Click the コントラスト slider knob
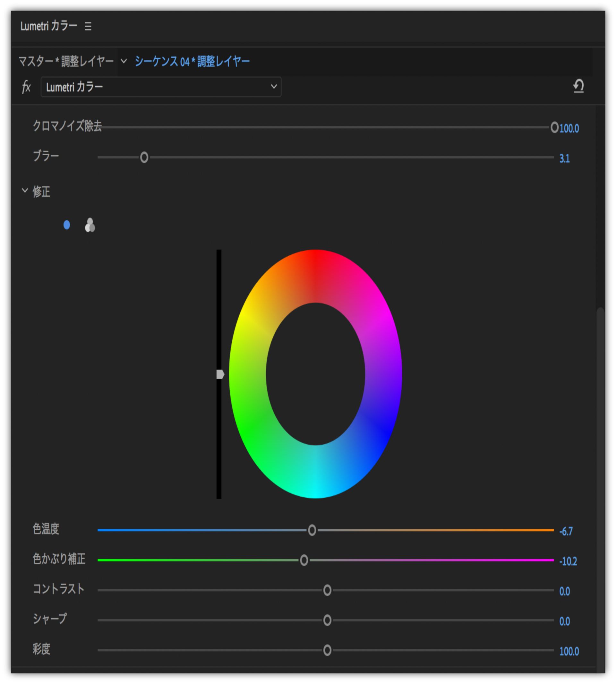The height and width of the screenshot is (684, 616). tap(327, 591)
